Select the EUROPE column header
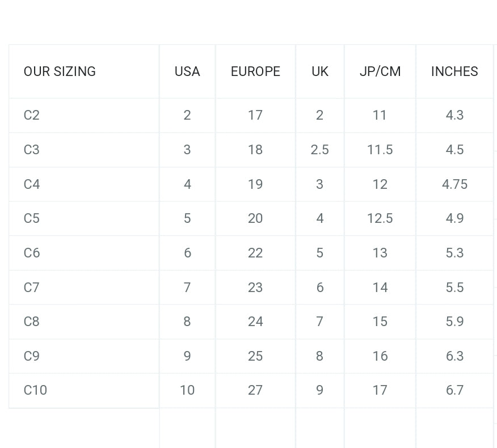 point(255,71)
